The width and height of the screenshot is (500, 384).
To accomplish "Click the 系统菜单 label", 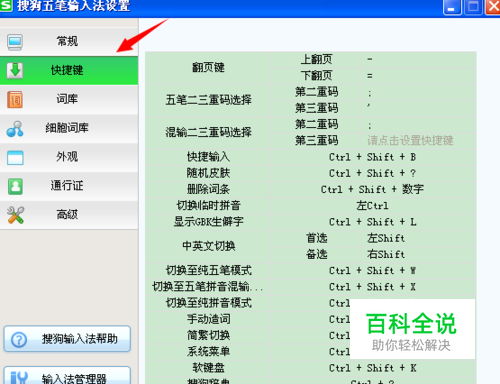I will [208, 352].
